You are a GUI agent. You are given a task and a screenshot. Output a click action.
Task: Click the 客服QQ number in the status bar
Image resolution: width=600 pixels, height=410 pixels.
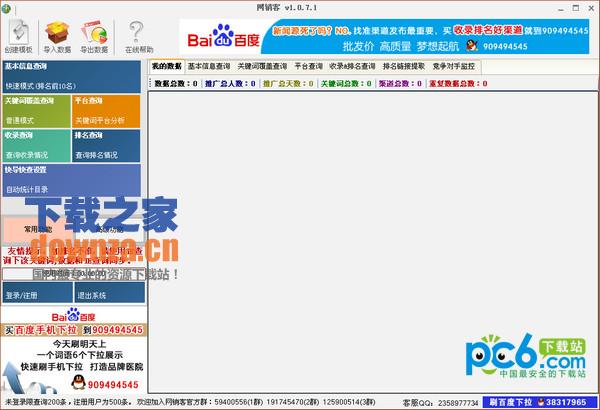[440, 403]
